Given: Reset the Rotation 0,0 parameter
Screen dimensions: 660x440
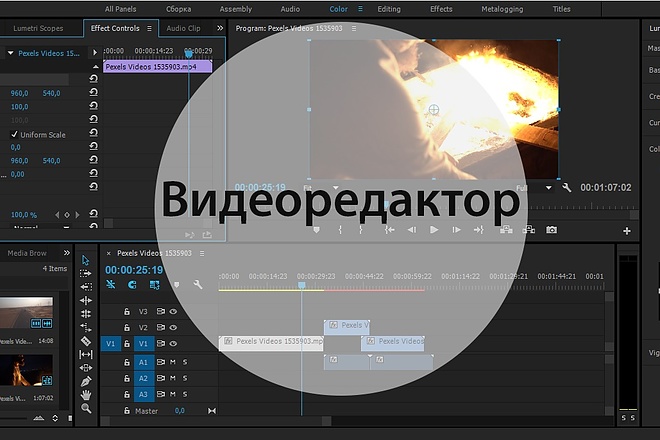Looking at the screenshot, I should 93,147.
